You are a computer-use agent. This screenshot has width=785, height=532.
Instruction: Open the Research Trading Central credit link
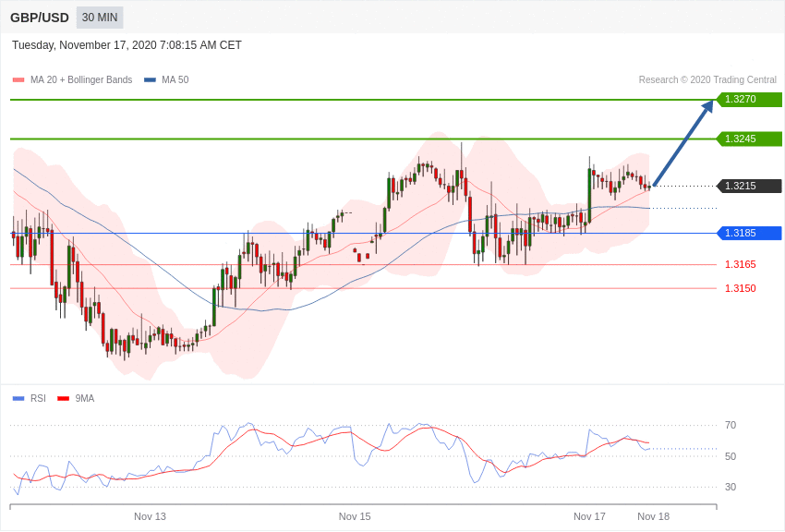tap(707, 79)
